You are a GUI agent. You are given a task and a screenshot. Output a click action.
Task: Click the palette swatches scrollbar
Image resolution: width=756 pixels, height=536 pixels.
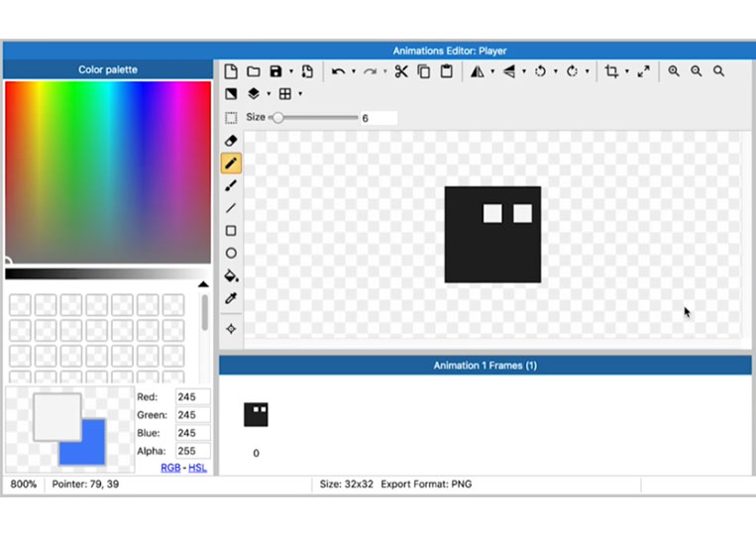tap(205, 313)
